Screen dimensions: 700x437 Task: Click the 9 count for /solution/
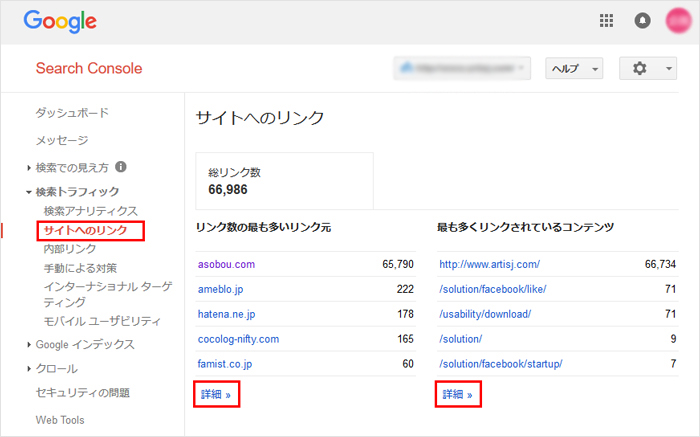(x=673, y=339)
